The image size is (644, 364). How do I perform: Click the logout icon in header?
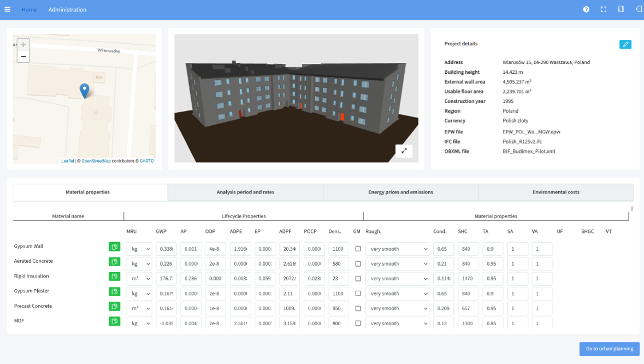tap(639, 9)
